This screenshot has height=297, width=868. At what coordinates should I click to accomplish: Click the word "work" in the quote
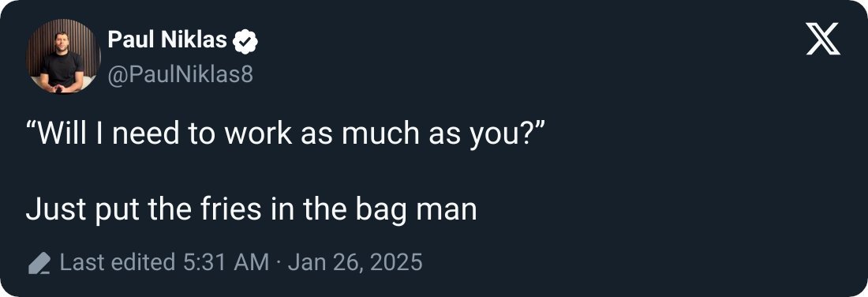click(x=259, y=133)
